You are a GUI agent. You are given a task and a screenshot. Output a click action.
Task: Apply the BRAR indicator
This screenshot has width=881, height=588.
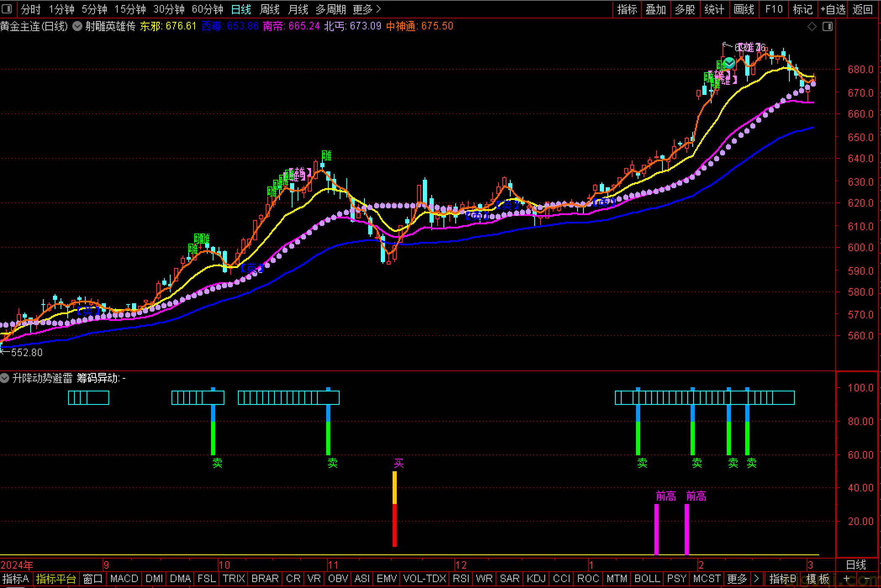point(265,579)
